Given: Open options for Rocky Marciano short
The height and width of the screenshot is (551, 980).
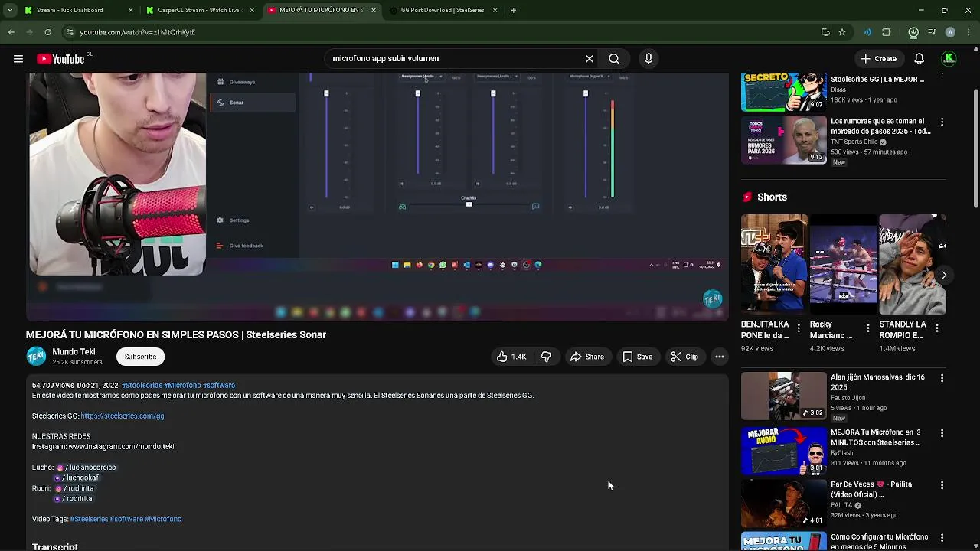Looking at the screenshot, I should (x=867, y=328).
